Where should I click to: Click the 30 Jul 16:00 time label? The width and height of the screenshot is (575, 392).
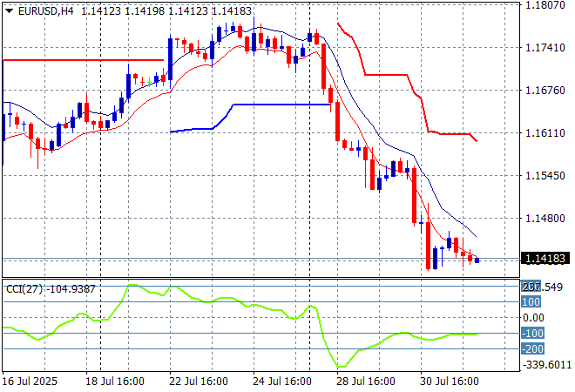tap(450, 382)
